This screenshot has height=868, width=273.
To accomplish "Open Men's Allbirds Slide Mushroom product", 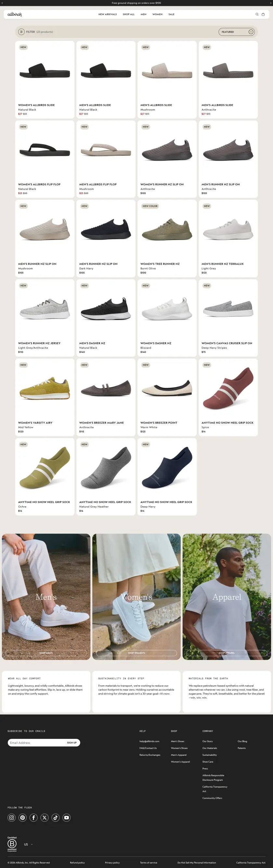I will 167,79.
